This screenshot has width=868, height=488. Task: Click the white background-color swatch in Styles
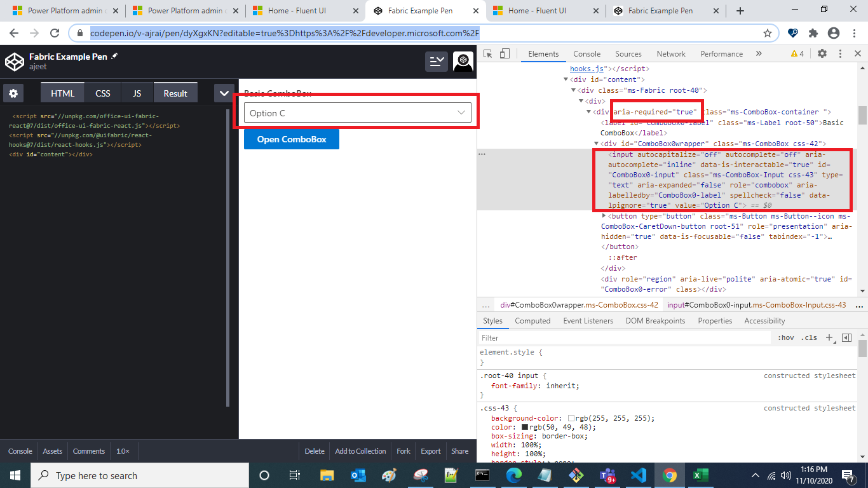[x=570, y=418]
